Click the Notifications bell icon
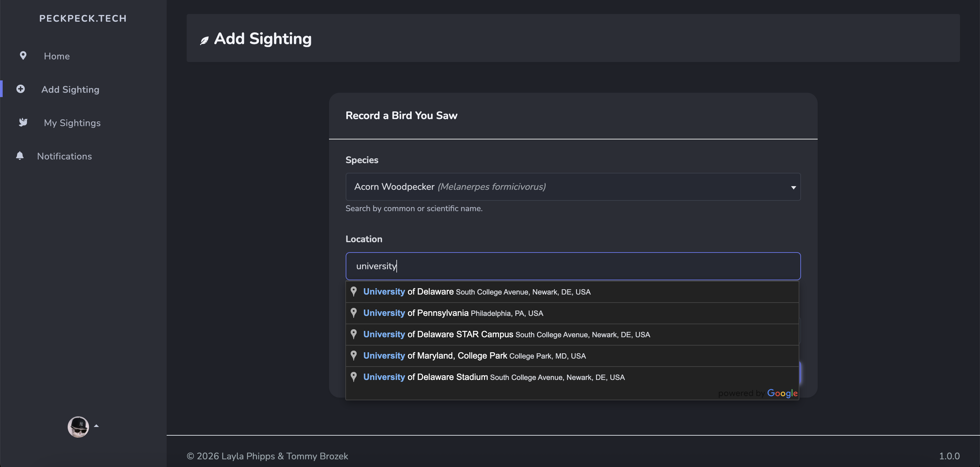Viewport: 980px width, 467px height. (x=20, y=156)
